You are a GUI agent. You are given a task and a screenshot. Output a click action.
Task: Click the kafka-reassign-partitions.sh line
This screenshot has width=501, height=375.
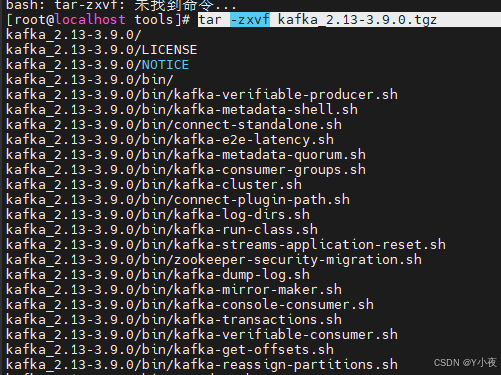coord(202,365)
